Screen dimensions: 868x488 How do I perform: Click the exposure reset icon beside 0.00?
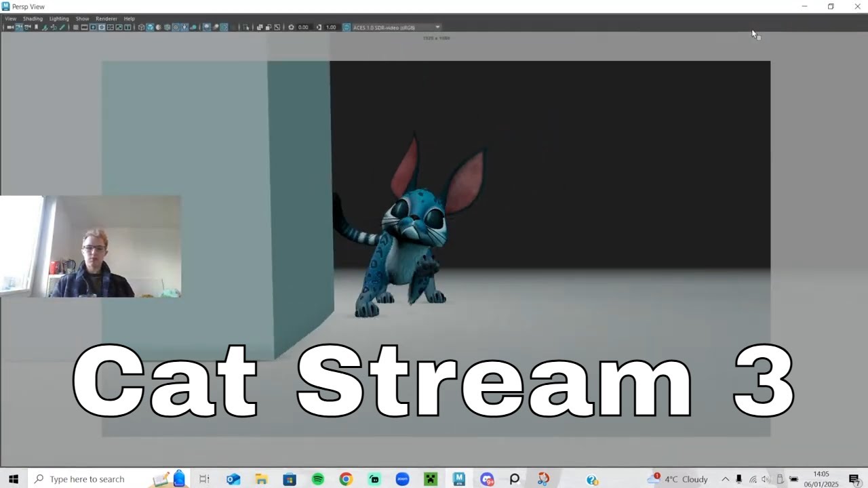click(x=292, y=27)
